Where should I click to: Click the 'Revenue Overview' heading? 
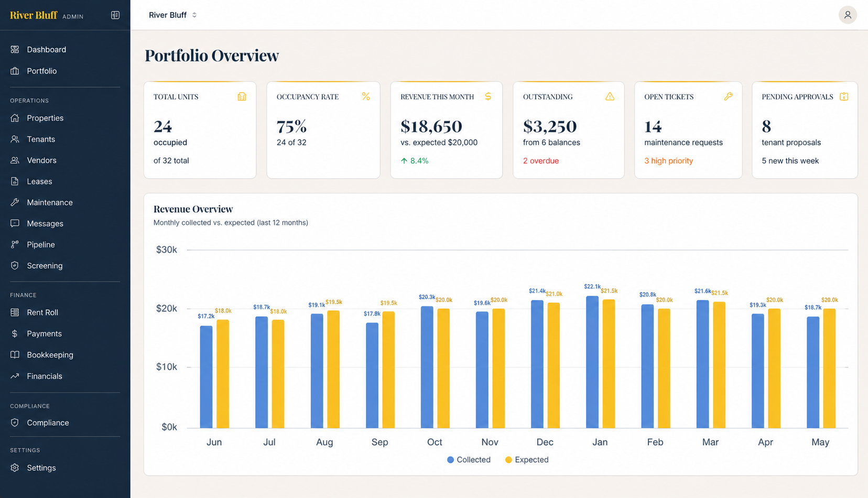coord(193,209)
